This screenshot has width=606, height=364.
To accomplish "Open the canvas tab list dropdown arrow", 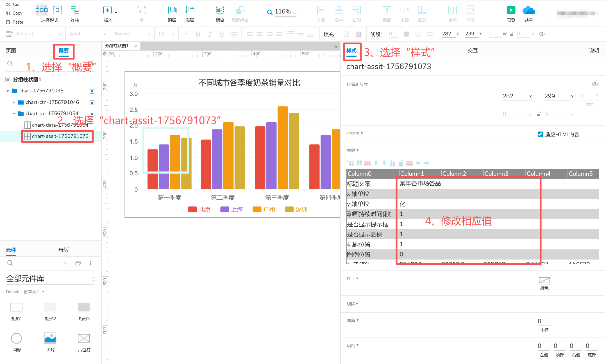I will (x=336, y=47).
